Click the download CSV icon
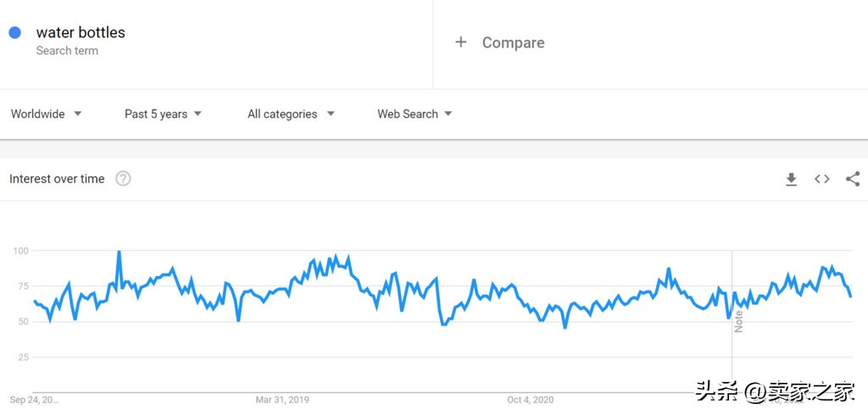The image size is (868, 415). 791,179
